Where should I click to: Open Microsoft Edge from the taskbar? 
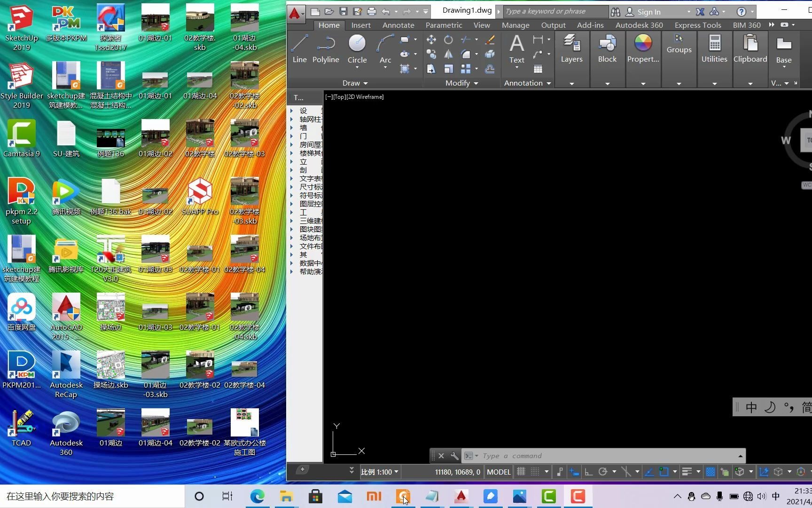(x=257, y=496)
